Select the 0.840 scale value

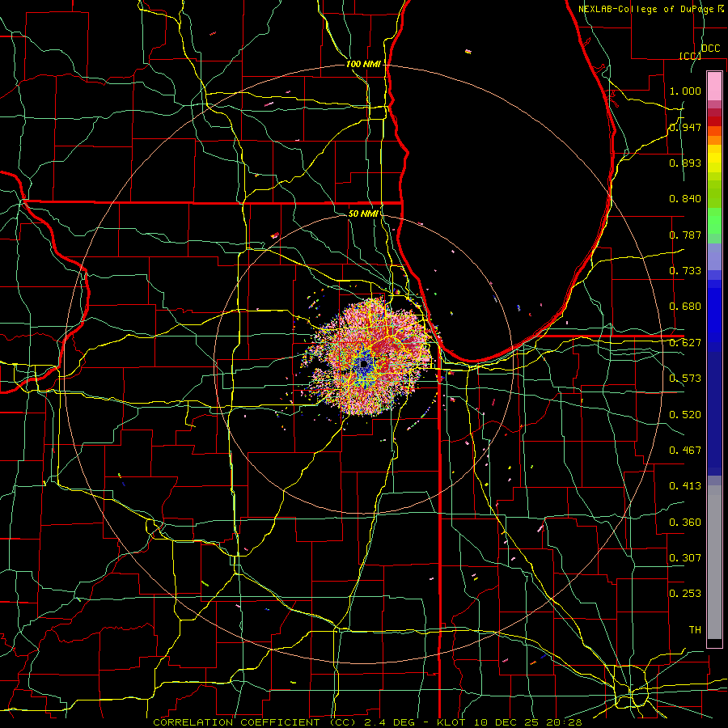[x=685, y=199]
